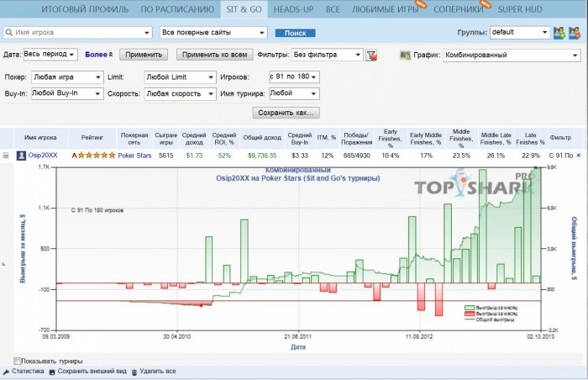This screenshot has height=380, width=588.
Task: Expand the Игроков с 91 по 180 dropdown
Action: 292,77
